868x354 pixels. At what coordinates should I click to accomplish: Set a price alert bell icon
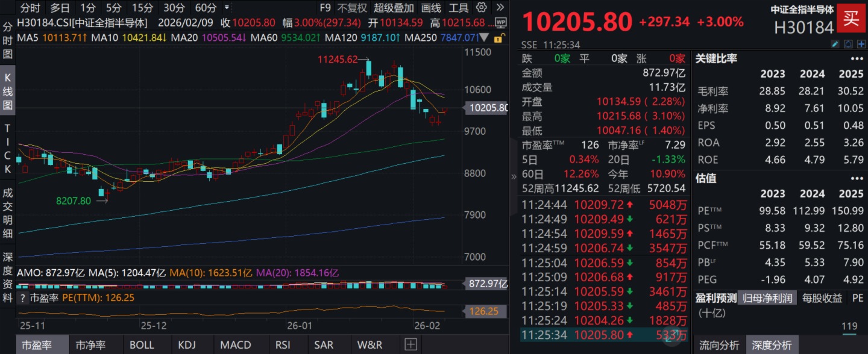click(x=848, y=44)
